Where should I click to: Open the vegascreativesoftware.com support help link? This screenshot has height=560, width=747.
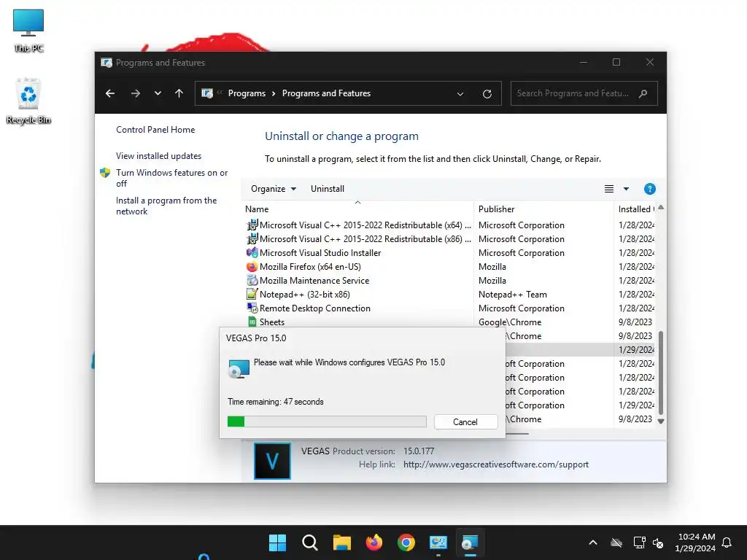pyautogui.click(x=496, y=464)
